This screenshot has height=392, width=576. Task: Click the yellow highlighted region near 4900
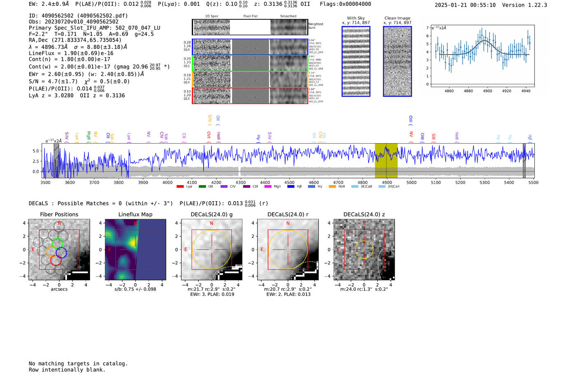pyautogui.click(x=386, y=161)
